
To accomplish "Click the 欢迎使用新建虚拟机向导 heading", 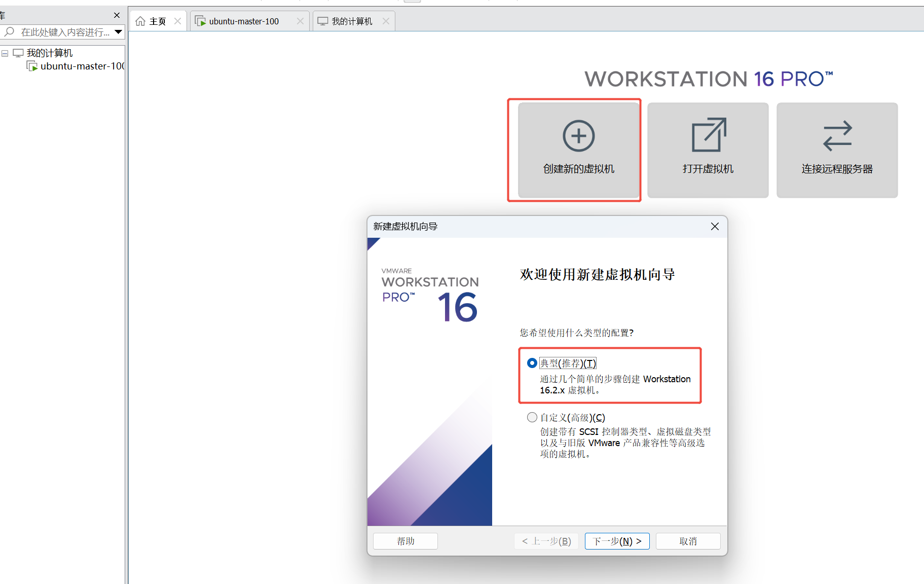I will tap(597, 275).
